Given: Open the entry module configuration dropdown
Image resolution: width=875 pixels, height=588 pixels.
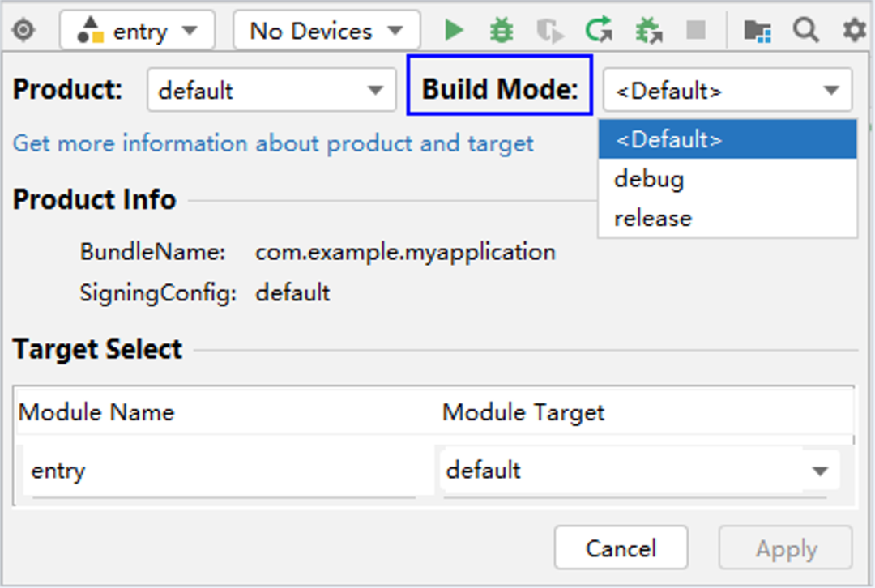Looking at the screenshot, I should (x=137, y=31).
